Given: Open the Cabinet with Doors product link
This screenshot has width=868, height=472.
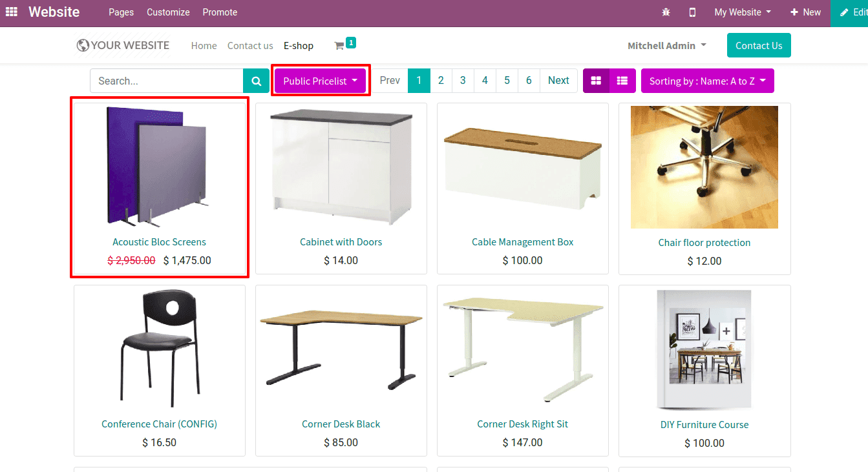Looking at the screenshot, I should point(341,242).
